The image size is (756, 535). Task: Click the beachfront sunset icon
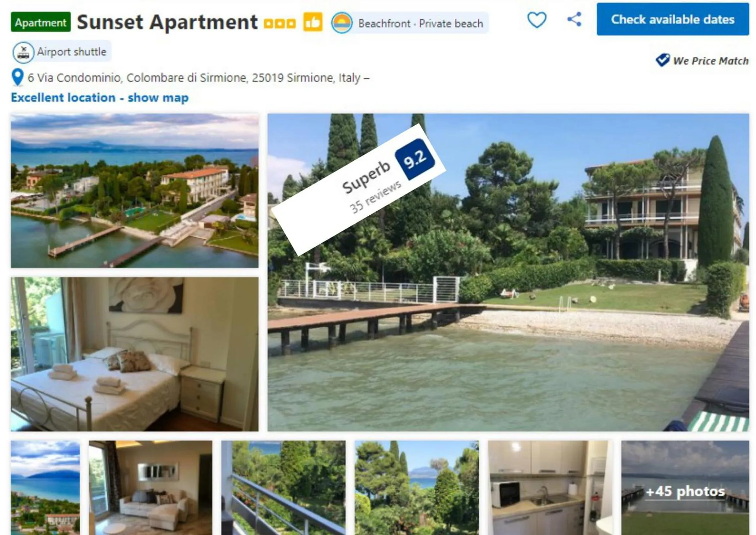tap(341, 23)
